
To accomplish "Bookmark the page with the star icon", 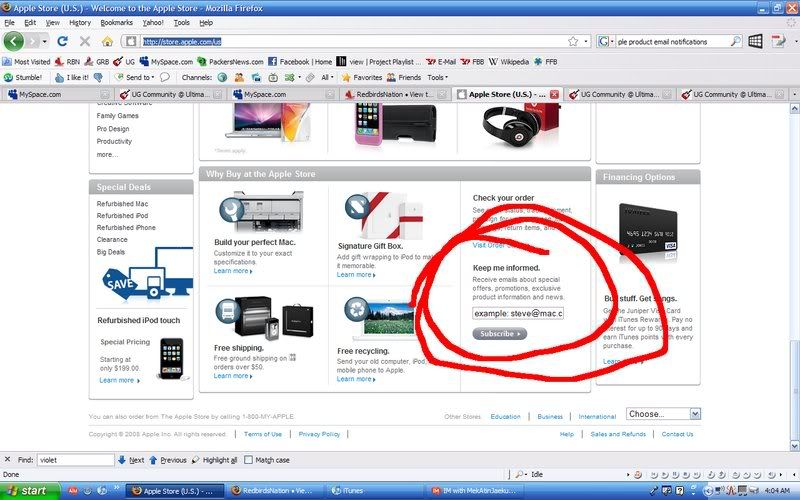I will [573, 41].
